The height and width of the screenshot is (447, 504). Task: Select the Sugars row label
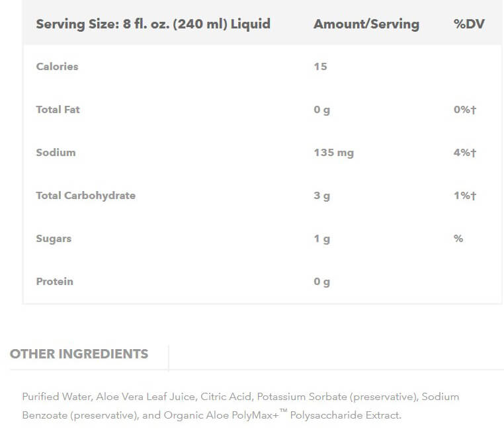click(x=54, y=239)
